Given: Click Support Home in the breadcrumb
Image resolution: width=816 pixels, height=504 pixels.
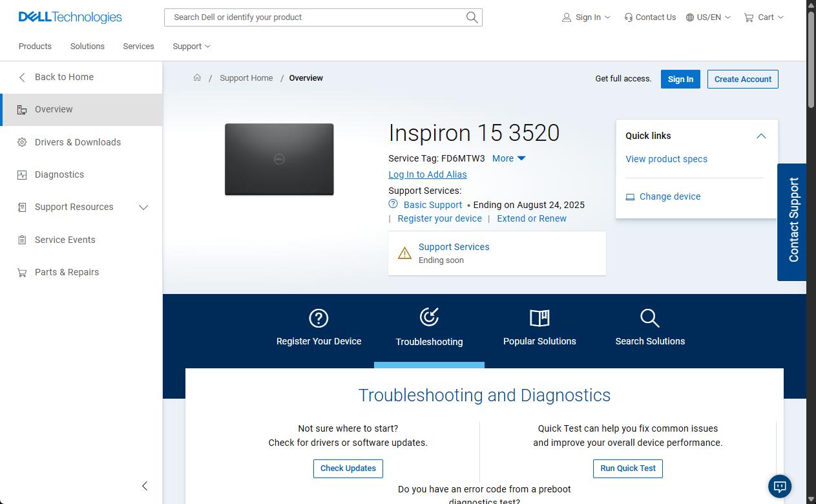Looking at the screenshot, I should pyautogui.click(x=246, y=78).
